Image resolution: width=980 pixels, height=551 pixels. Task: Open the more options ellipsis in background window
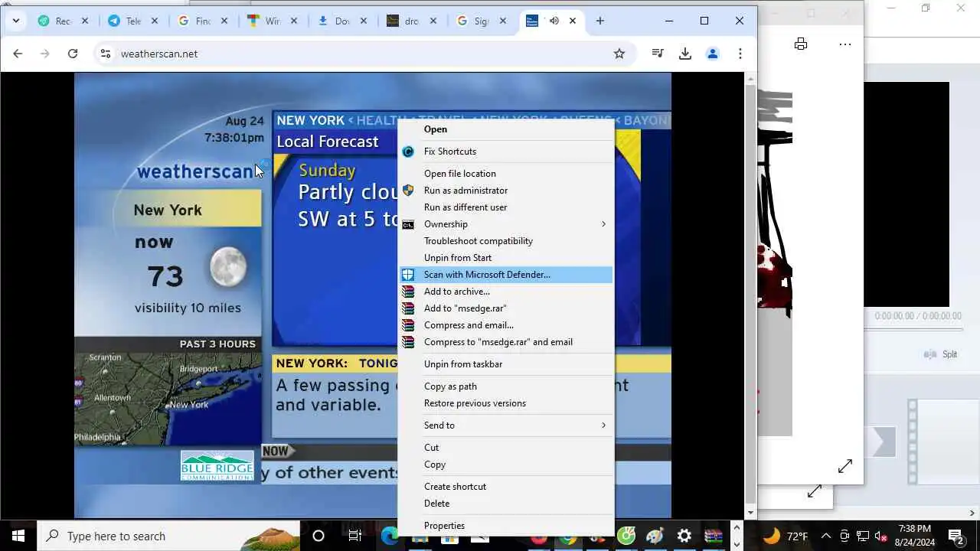pyautogui.click(x=845, y=44)
